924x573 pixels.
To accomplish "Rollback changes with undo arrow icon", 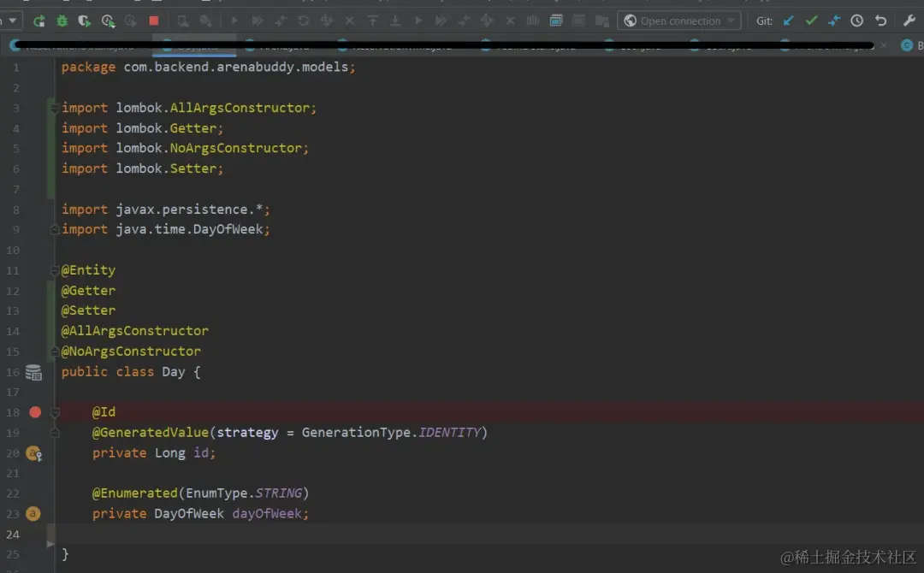I will pos(880,21).
